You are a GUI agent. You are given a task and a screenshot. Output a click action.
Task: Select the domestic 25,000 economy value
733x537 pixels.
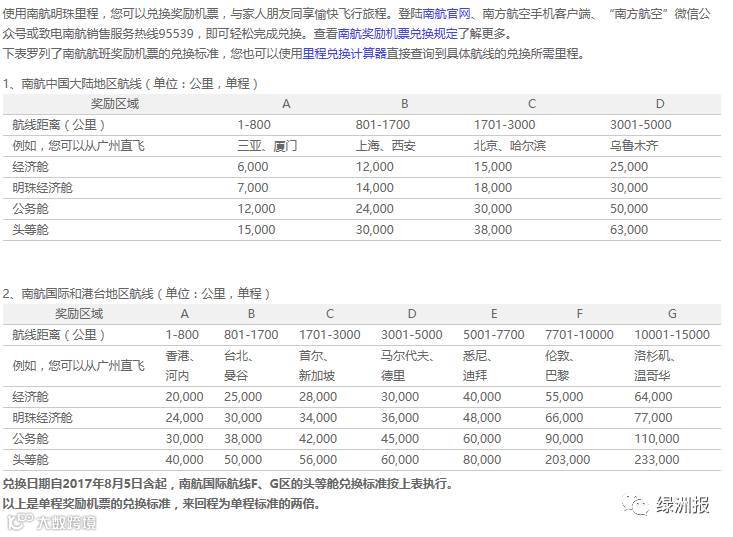pos(629,167)
